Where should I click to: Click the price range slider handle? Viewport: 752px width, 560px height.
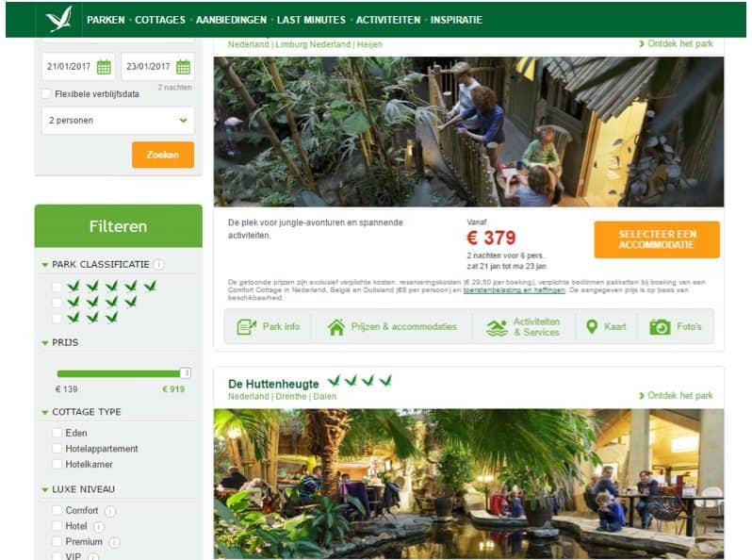click(x=185, y=372)
